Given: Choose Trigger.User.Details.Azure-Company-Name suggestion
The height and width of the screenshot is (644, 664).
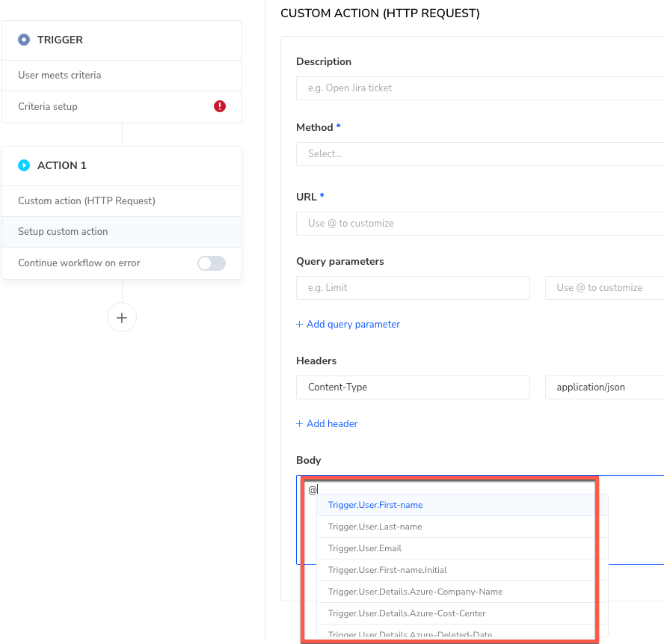Looking at the screenshot, I should tap(462, 592).
